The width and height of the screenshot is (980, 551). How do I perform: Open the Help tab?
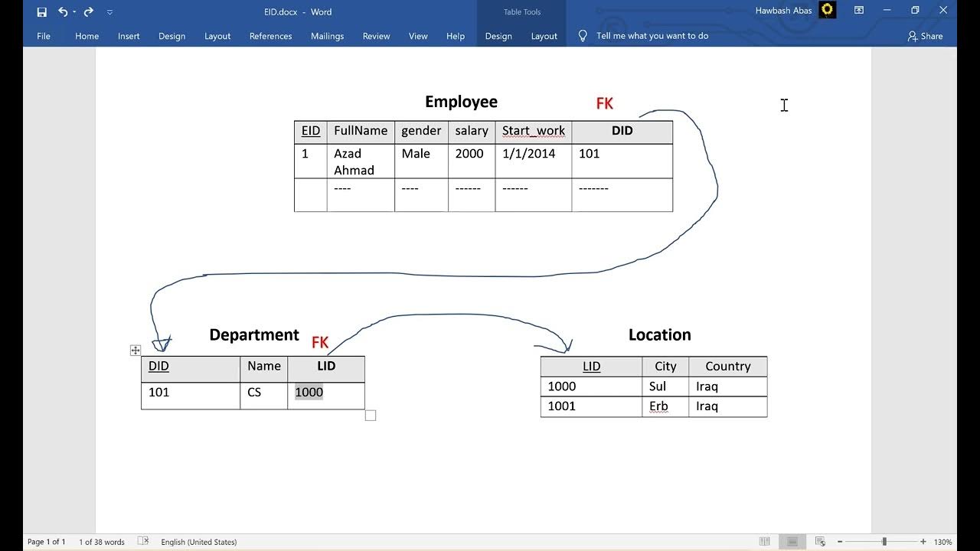pyautogui.click(x=456, y=36)
